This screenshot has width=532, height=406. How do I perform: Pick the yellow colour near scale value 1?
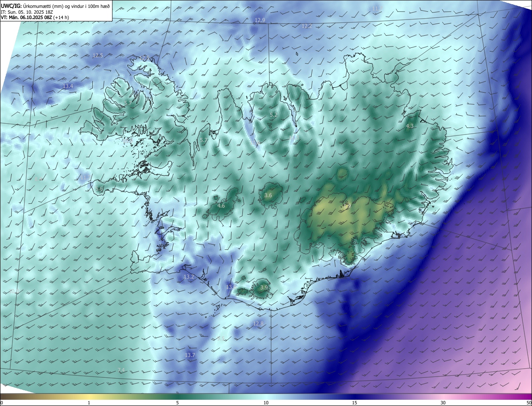(89, 396)
